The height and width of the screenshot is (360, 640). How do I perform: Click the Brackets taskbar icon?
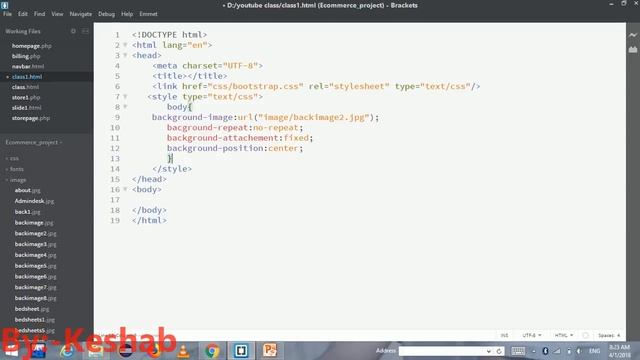point(241,351)
